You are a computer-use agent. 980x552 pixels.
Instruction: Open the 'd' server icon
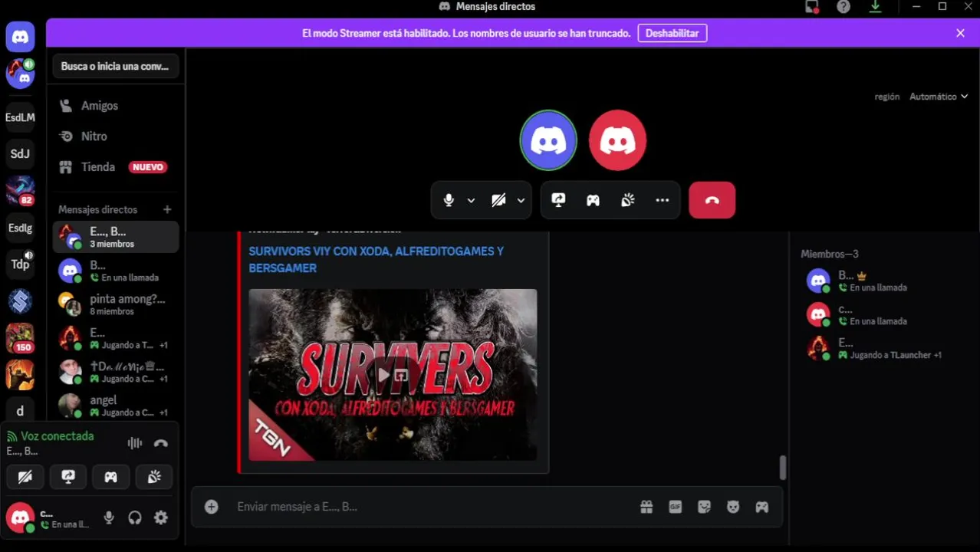[x=20, y=410]
